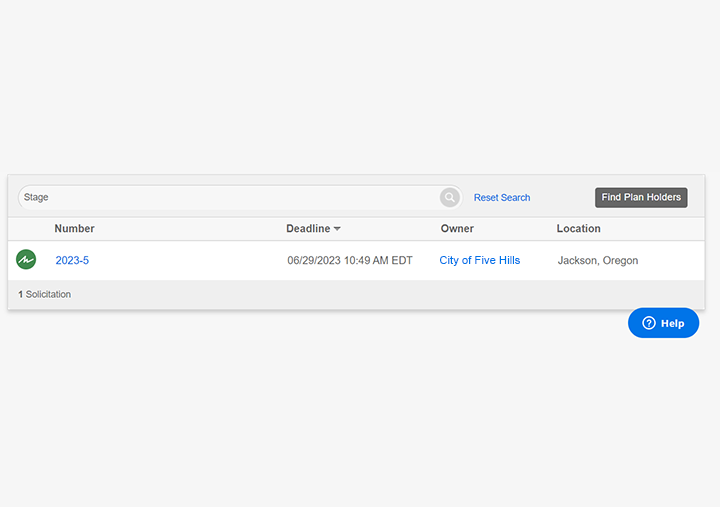Click the magnifier search icon

pyautogui.click(x=450, y=197)
